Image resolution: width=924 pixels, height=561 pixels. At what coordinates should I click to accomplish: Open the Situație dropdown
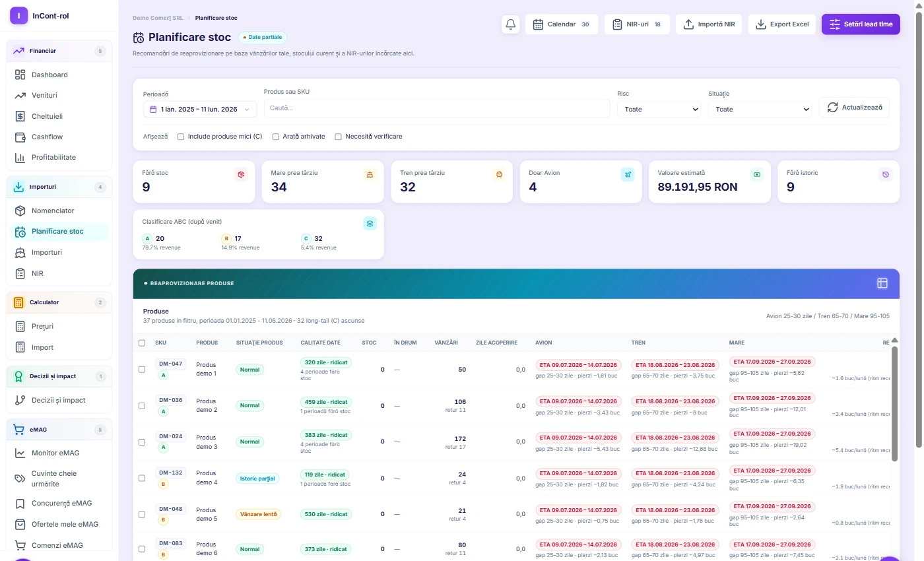pyautogui.click(x=760, y=109)
